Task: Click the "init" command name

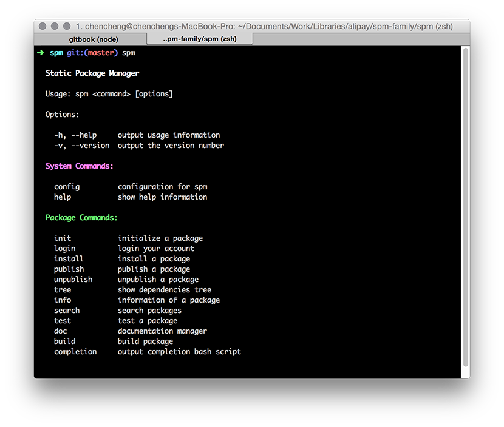Action: (63, 238)
